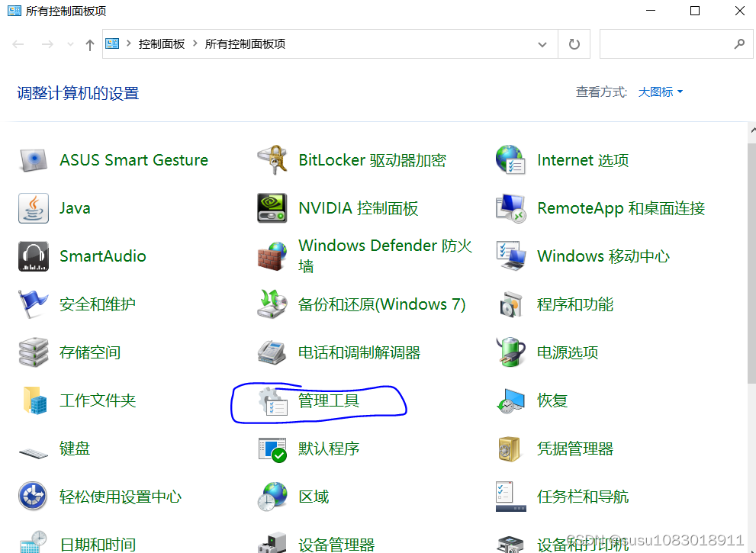Open the 日期和时间 clock calendar icon

[34, 543]
